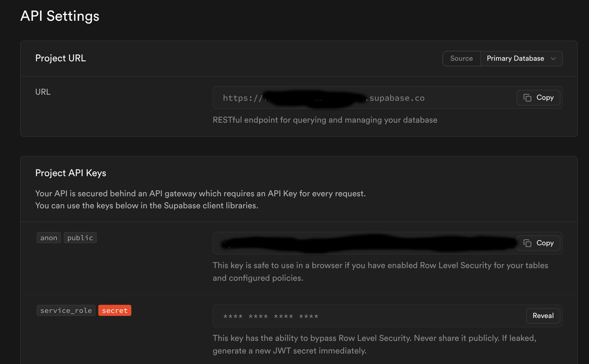Click the copy icon for anon key
The height and width of the screenshot is (364, 589).
pyautogui.click(x=527, y=243)
